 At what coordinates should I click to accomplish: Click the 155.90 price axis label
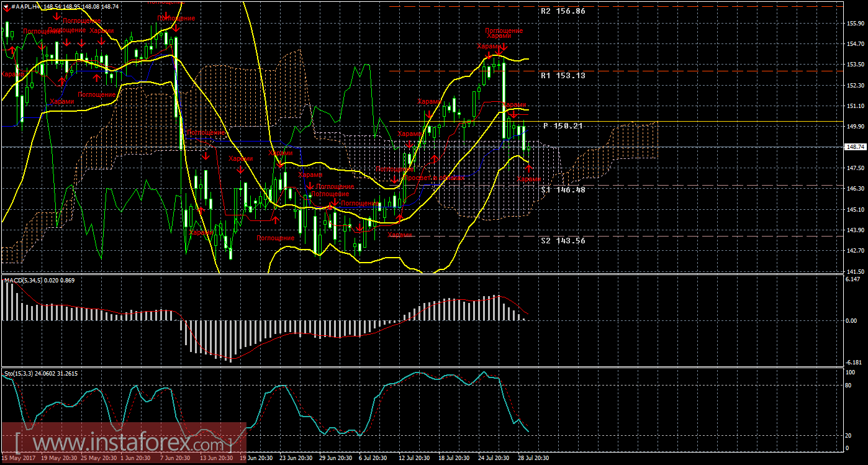[x=855, y=24]
